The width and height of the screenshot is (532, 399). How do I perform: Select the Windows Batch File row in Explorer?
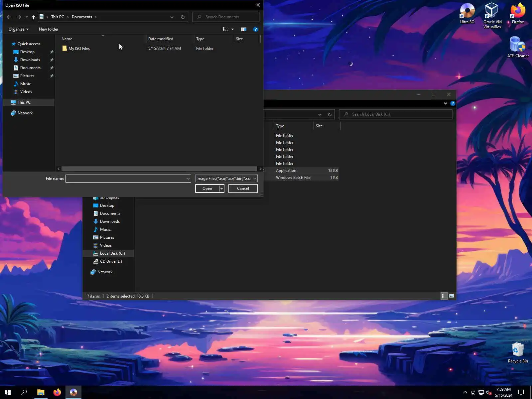point(302,178)
